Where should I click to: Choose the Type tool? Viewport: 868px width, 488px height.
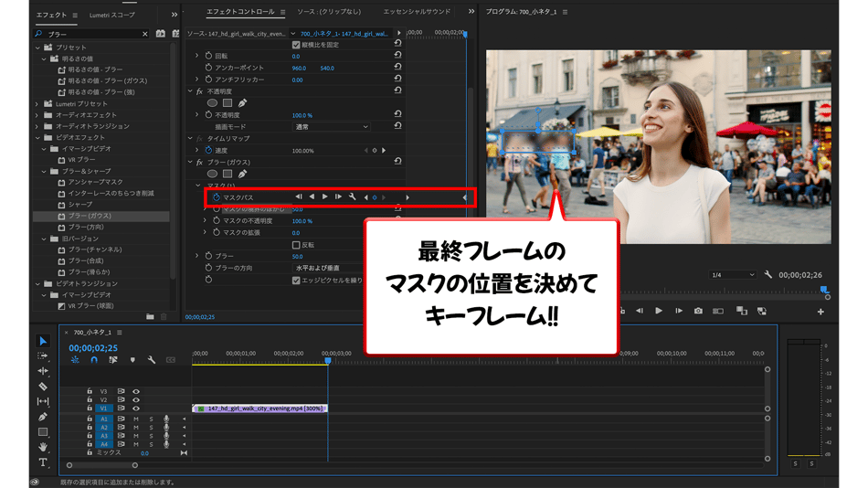[43, 462]
